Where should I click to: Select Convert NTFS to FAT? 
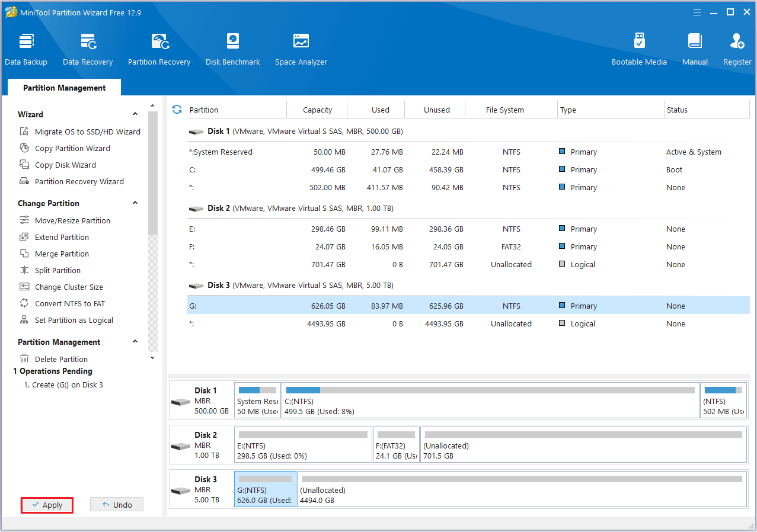69,303
